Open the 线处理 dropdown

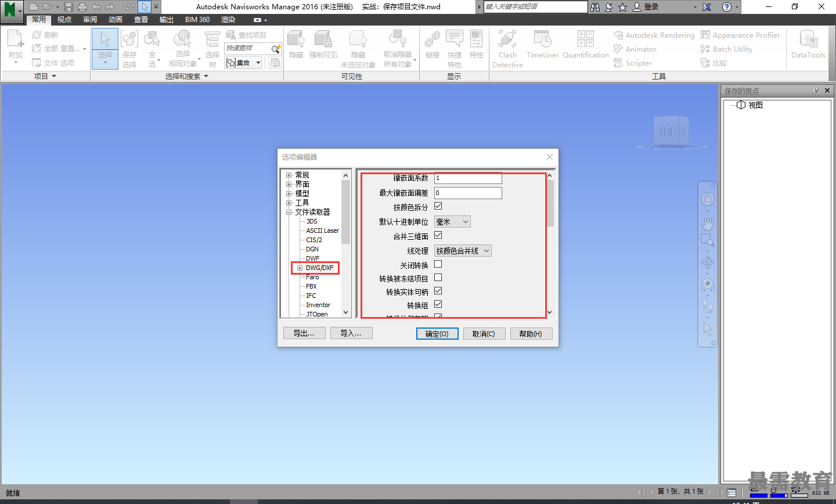pos(463,251)
